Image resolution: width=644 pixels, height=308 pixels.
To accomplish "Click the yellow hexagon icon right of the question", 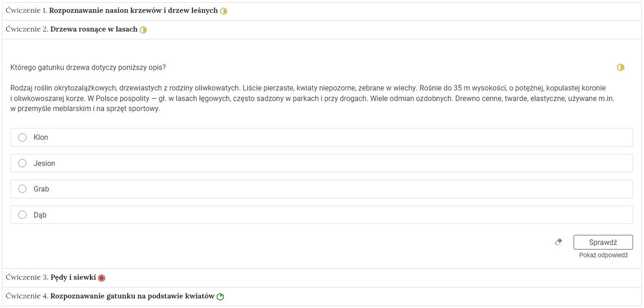I will click(620, 68).
